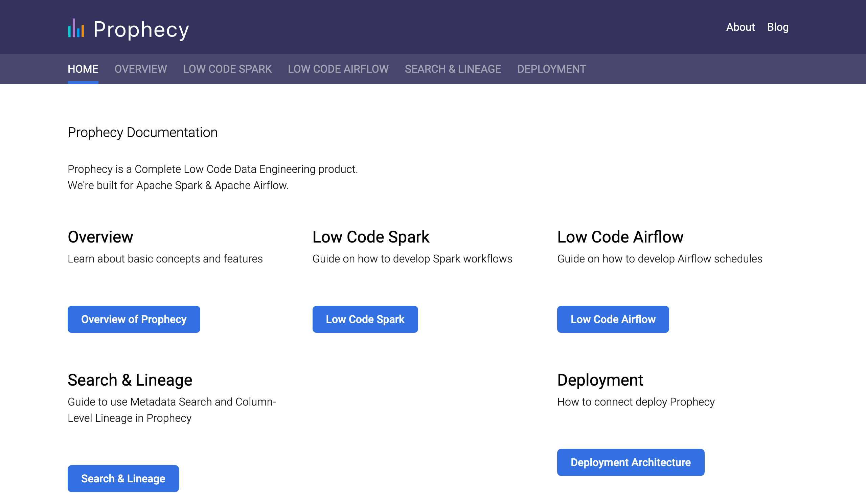Image resolution: width=866 pixels, height=504 pixels.
Task: Click 'Guide on how to develop Spark workflows'
Action: click(412, 259)
